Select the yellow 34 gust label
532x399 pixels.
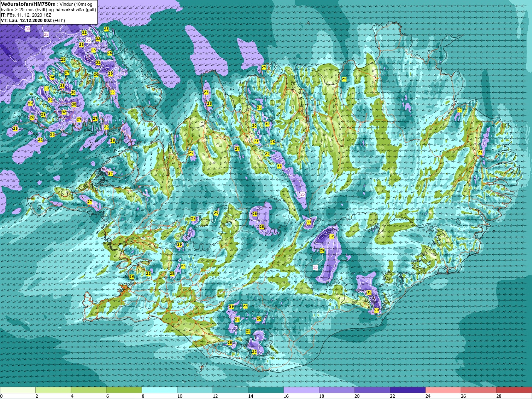(x=52, y=77)
